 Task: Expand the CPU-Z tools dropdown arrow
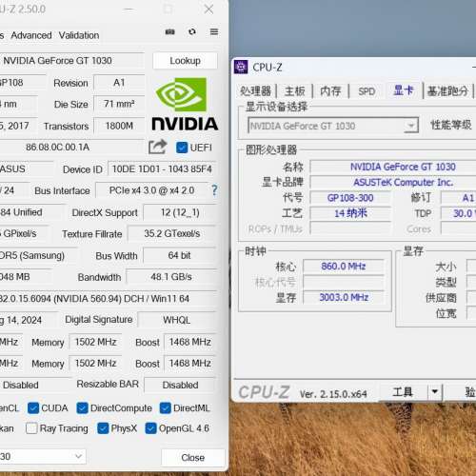point(435,392)
